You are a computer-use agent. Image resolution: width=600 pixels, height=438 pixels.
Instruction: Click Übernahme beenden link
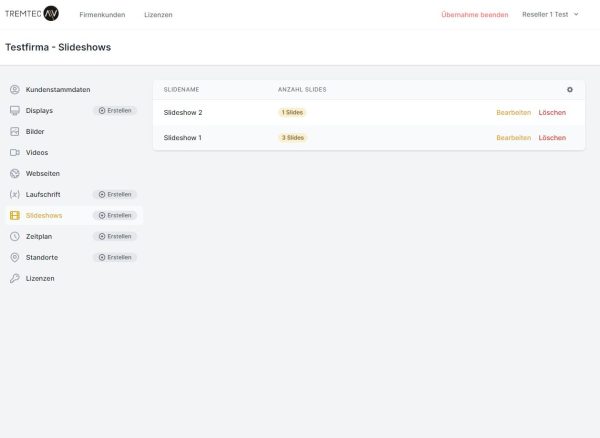coord(474,14)
